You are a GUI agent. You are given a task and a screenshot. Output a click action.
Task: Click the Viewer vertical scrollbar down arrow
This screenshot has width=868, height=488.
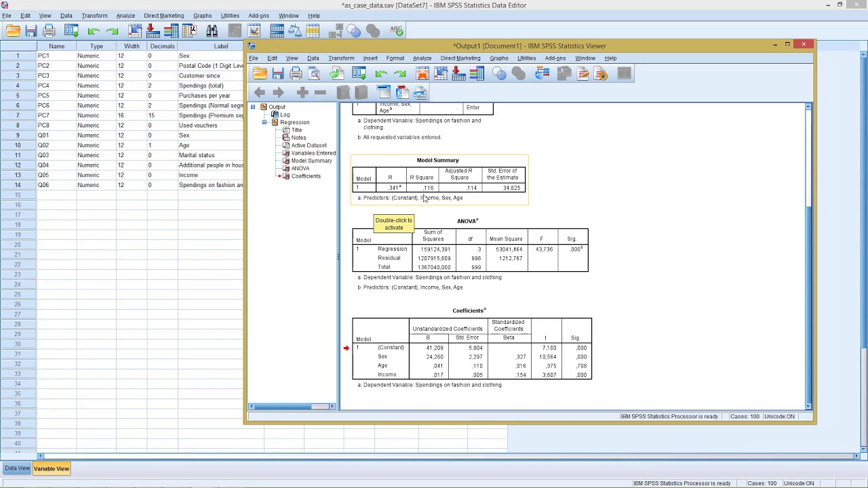coord(808,406)
